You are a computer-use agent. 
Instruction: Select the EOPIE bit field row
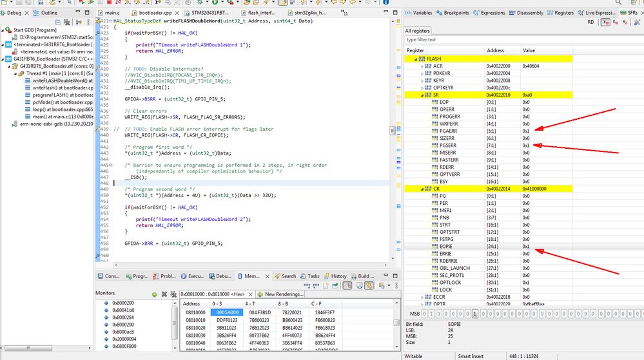click(x=447, y=246)
